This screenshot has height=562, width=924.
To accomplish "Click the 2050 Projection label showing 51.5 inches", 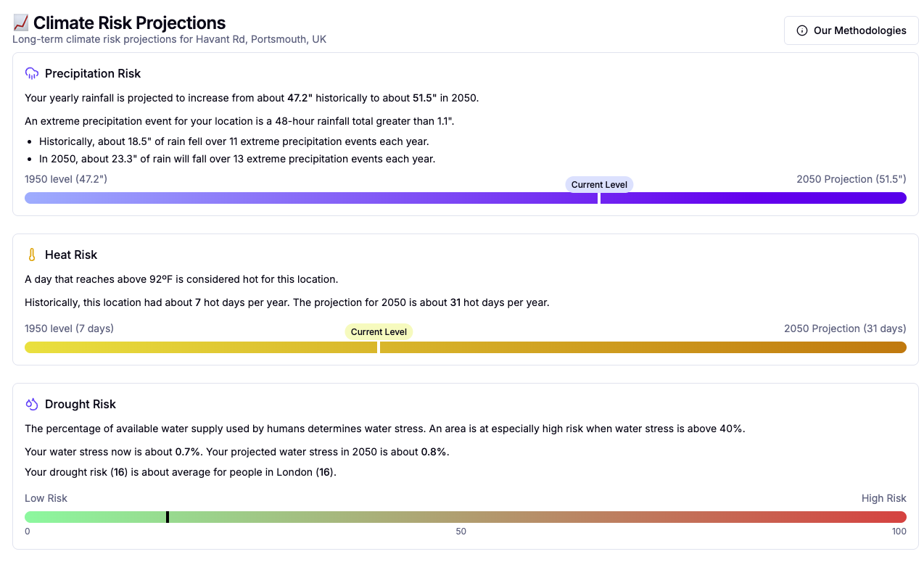I will pos(851,179).
